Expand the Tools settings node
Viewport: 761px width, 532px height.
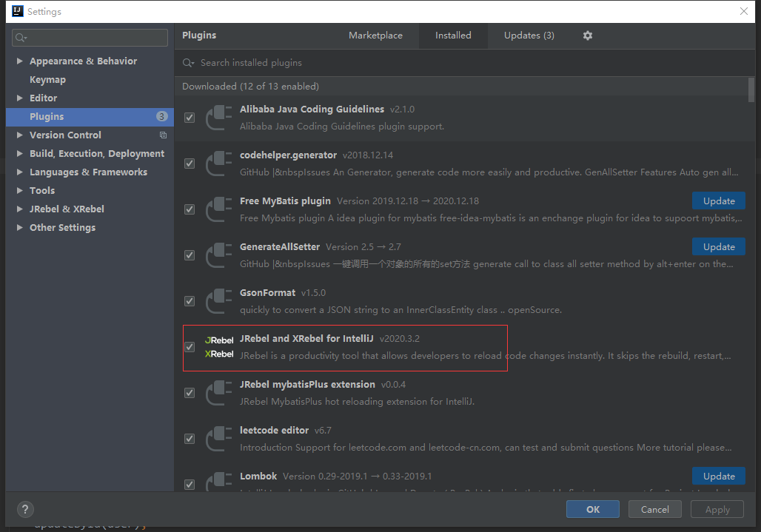coord(19,191)
